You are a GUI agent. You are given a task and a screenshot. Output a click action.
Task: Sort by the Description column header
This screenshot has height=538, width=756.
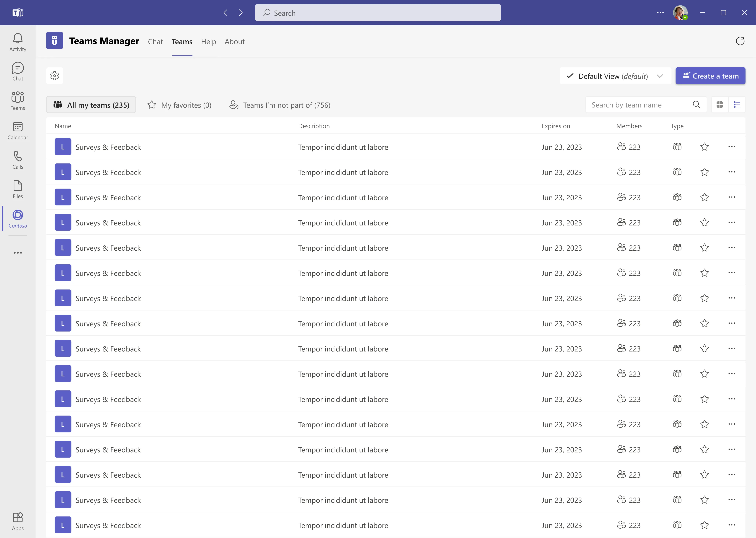tap(314, 126)
